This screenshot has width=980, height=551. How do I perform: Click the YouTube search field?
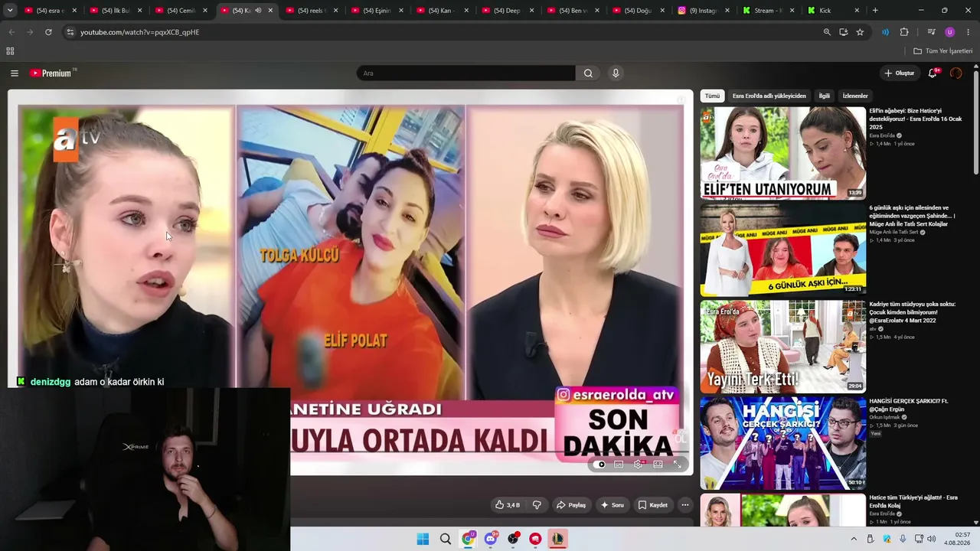tap(465, 73)
